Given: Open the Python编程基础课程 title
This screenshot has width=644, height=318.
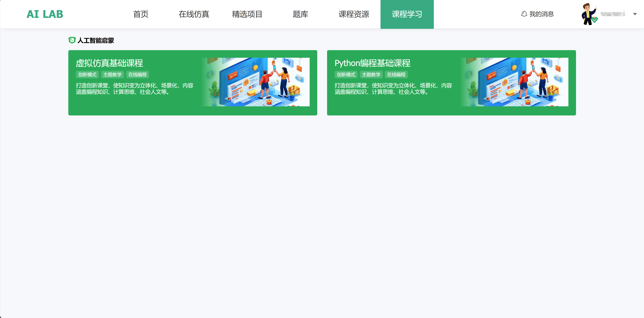Looking at the screenshot, I should pos(372,63).
